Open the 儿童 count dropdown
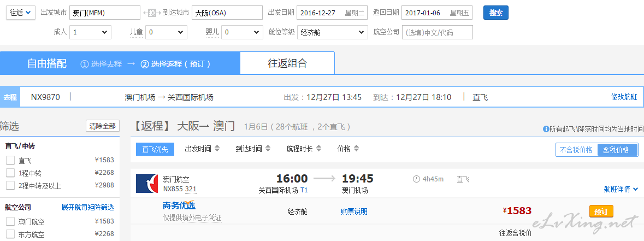The height and width of the screenshot is (241, 644). tap(167, 32)
